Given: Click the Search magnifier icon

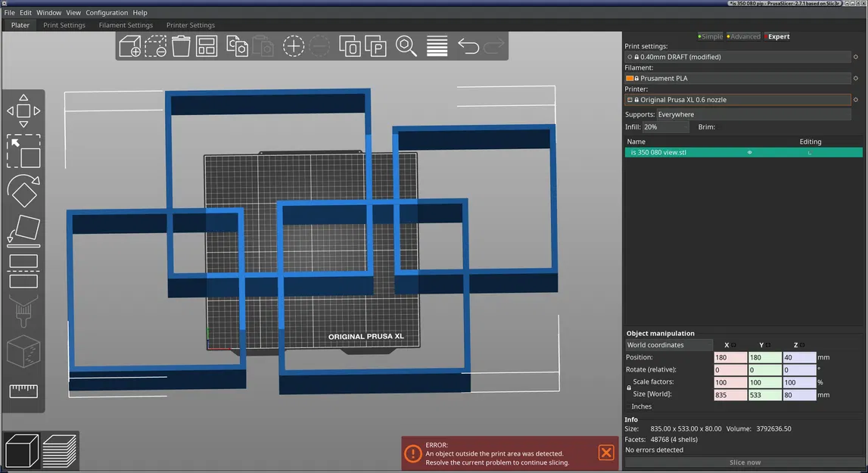Looking at the screenshot, I should 406,46.
